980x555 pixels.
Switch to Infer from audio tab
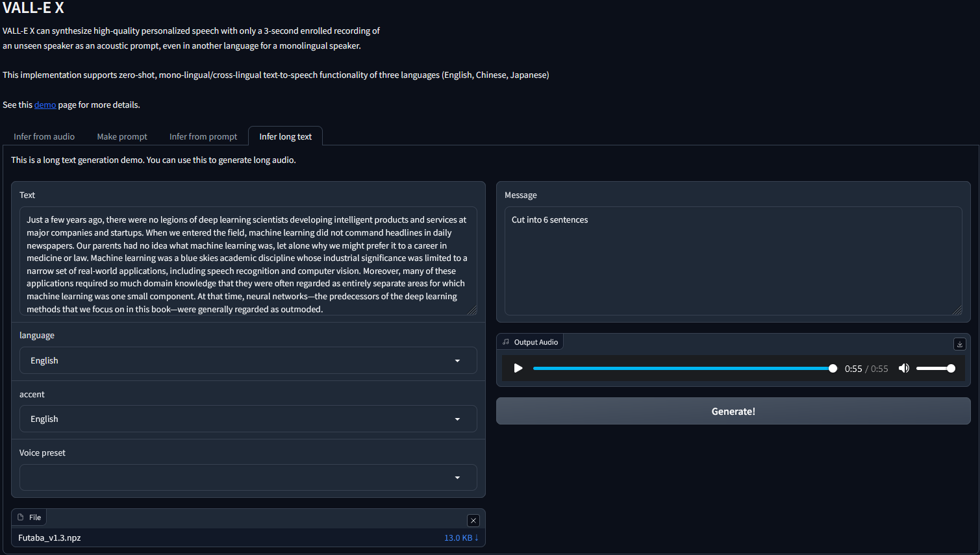pos(44,136)
